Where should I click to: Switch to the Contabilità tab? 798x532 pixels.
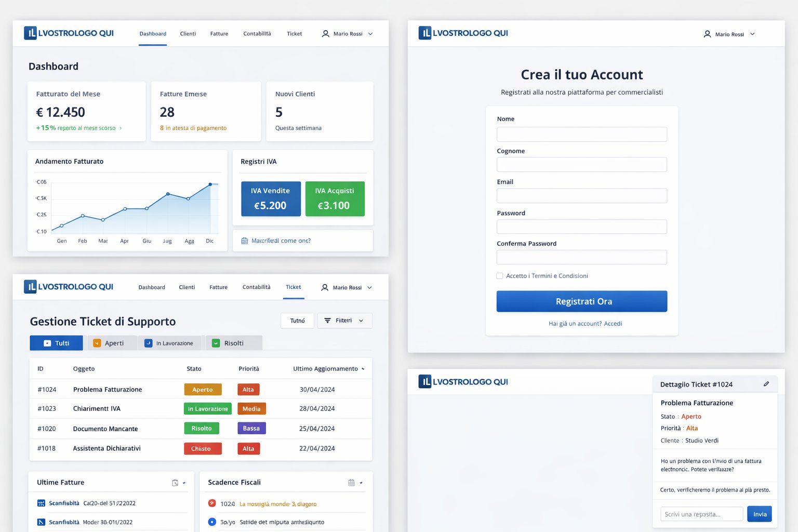[x=257, y=33]
